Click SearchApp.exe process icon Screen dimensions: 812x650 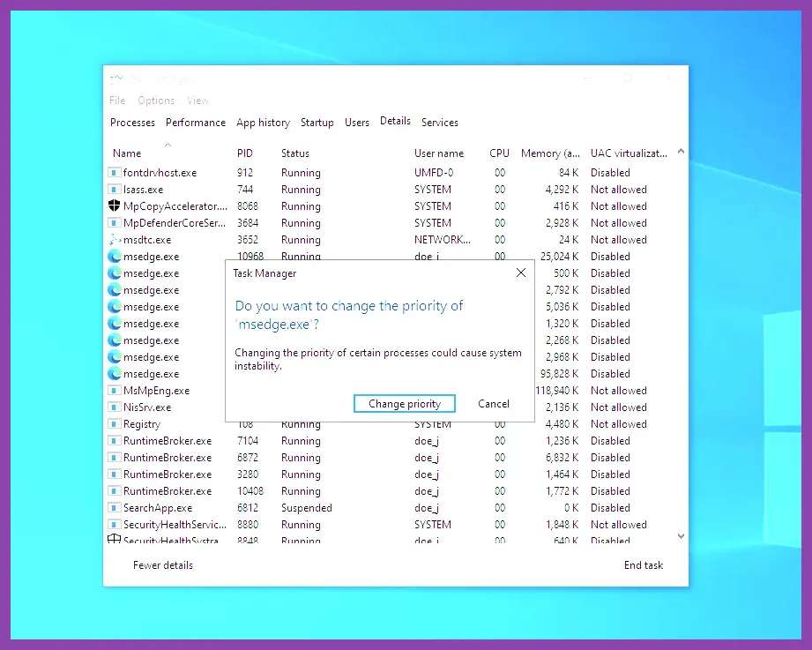pyautogui.click(x=114, y=508)
